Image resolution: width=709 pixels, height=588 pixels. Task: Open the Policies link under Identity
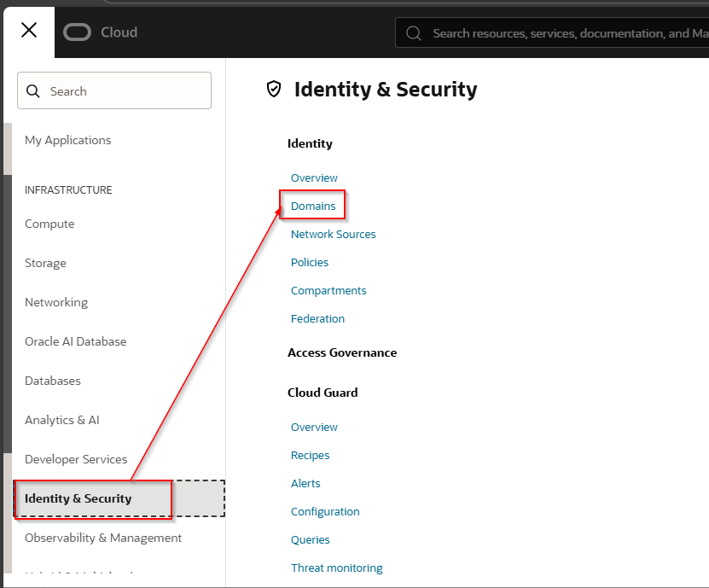point(310,262)
